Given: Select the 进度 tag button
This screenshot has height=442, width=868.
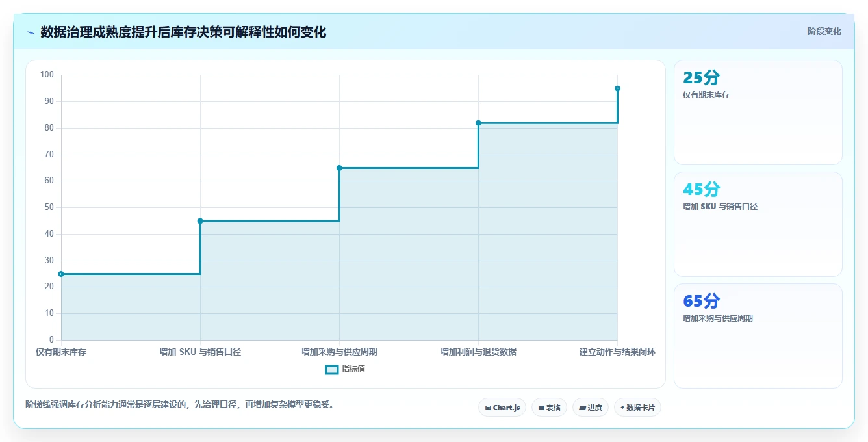Looking at the screenshot, I should (x=590, y=408).
